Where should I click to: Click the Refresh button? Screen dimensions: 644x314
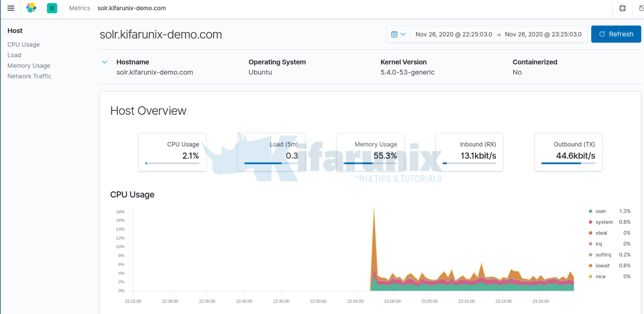tap(616, 34)
